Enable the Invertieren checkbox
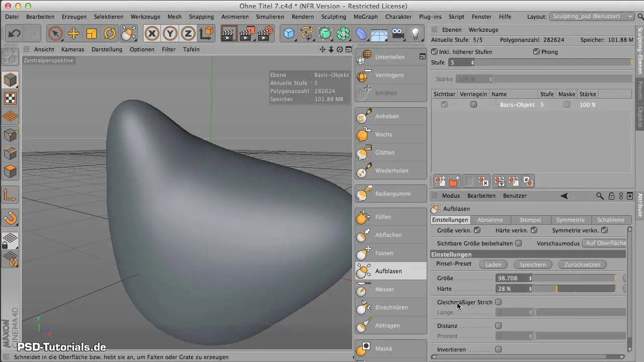 pos(499,349)
